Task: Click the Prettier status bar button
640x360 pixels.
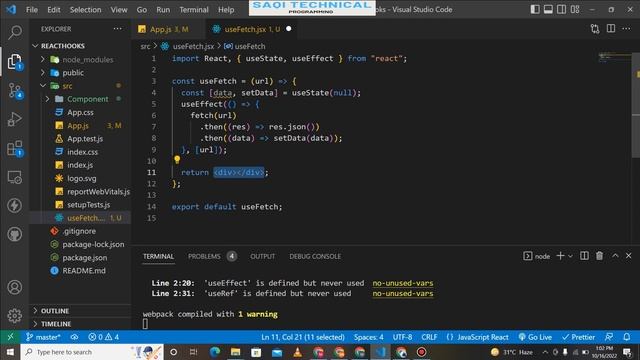Action: point(578,337)
